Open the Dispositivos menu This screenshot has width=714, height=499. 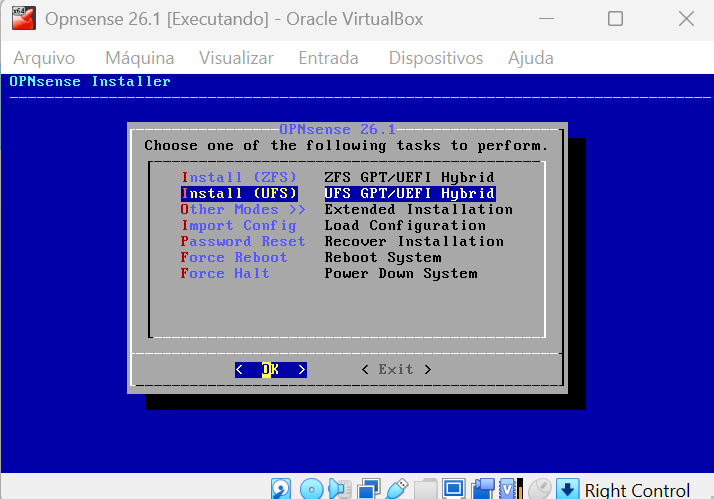[436, 58]
